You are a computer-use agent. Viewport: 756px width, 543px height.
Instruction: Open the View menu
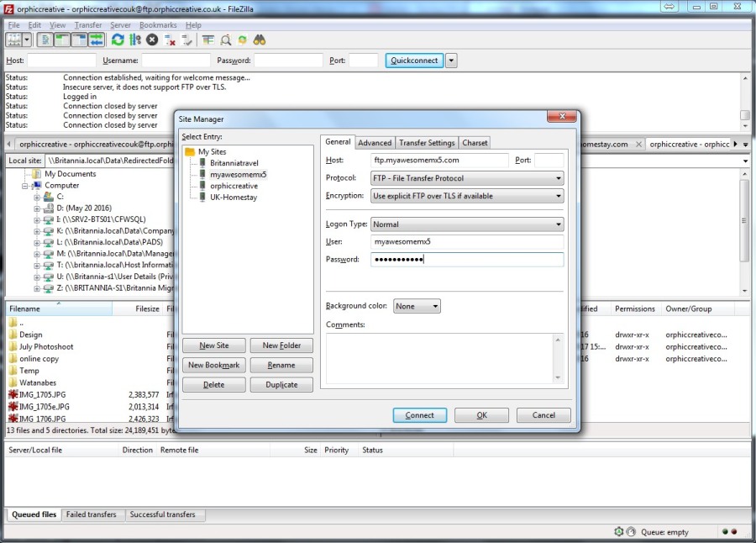pyautogui.click(x=57, y=25)
